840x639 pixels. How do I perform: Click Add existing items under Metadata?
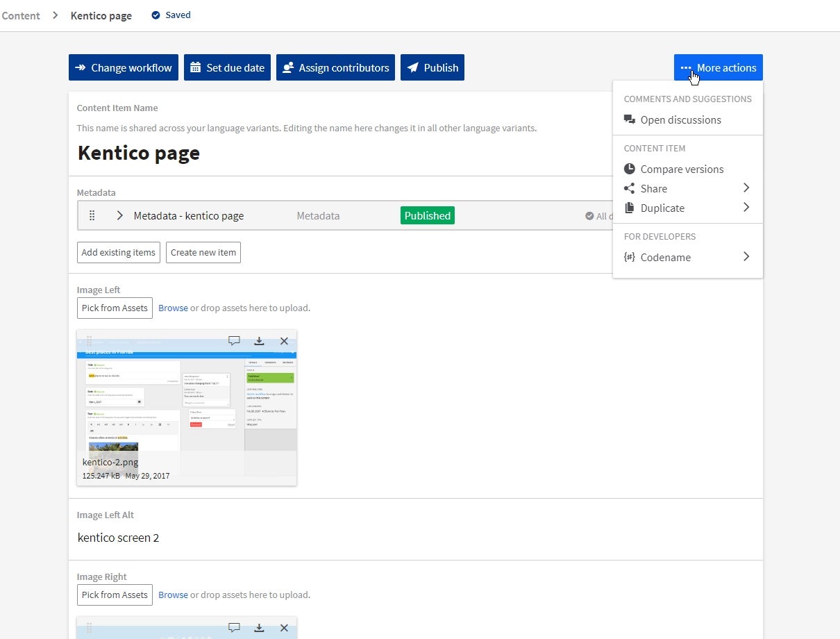coord(118,252)
